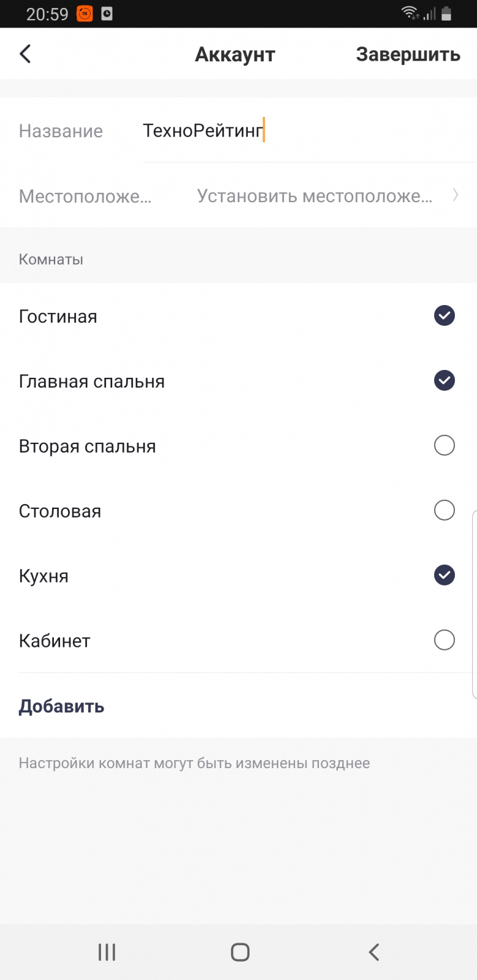The width and height of the screenshot is (477, 980).
Task: Click the Название text field
Action: [x=307, y=130]
